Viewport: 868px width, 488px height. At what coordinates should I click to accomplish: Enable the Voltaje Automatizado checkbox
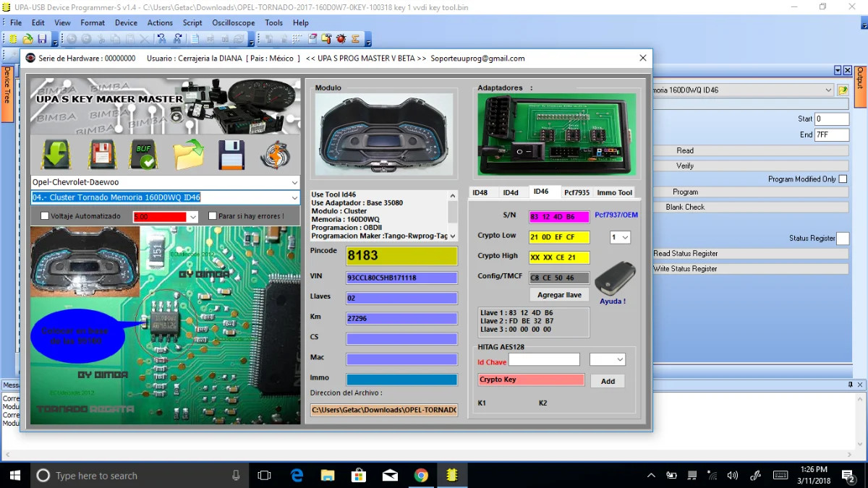[x=46, y=216]
